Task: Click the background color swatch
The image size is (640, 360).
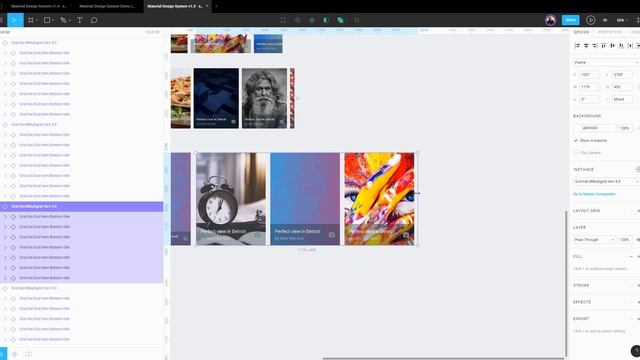Action: coord(577,128)
